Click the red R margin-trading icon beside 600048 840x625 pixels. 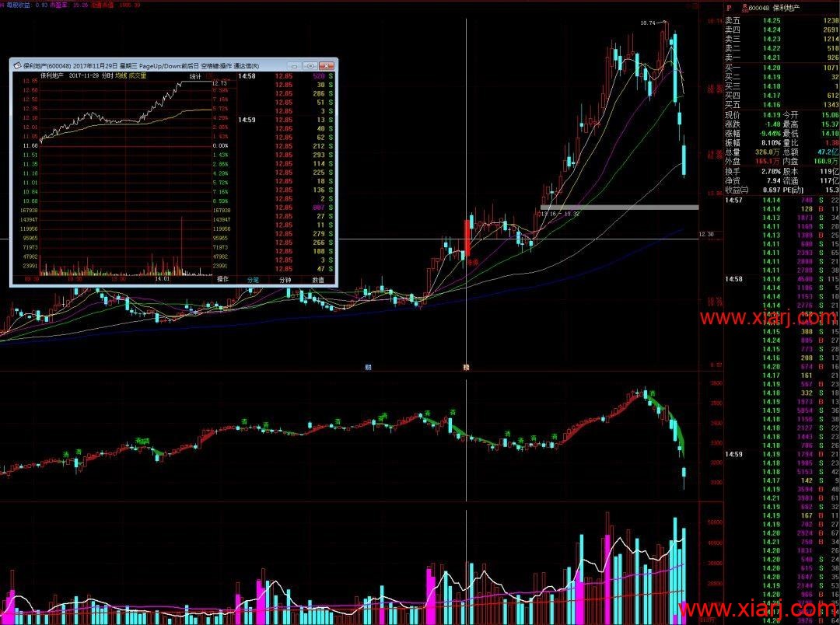coord(744,7)
